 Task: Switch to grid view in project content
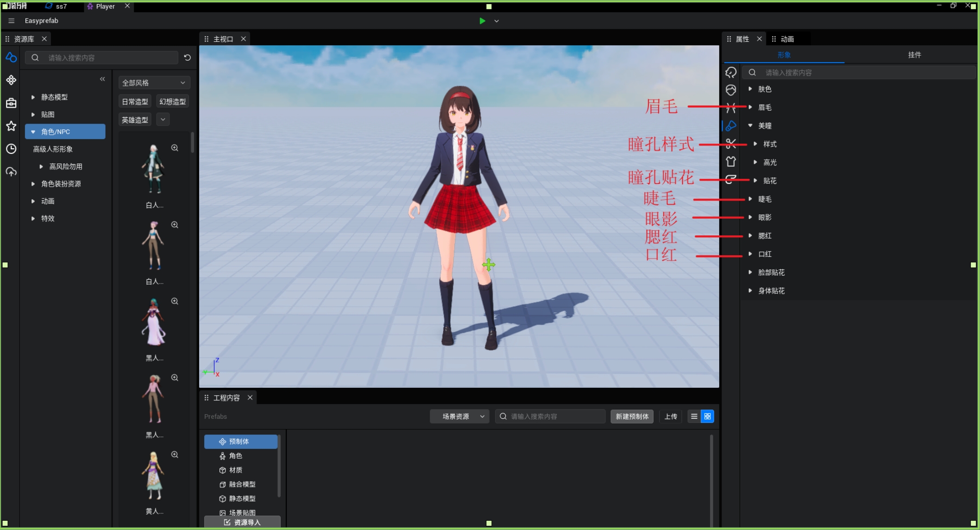coord(707,416)
